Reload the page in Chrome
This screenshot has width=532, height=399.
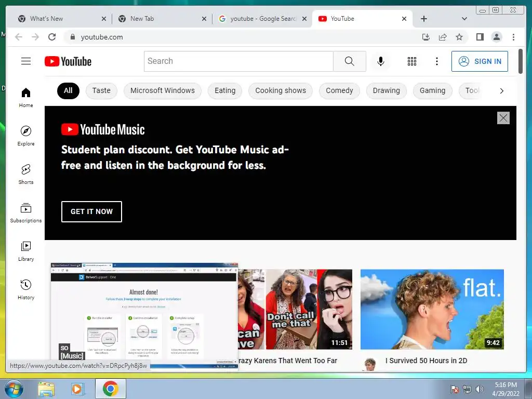pyautogui.click(x=52, y=37)
